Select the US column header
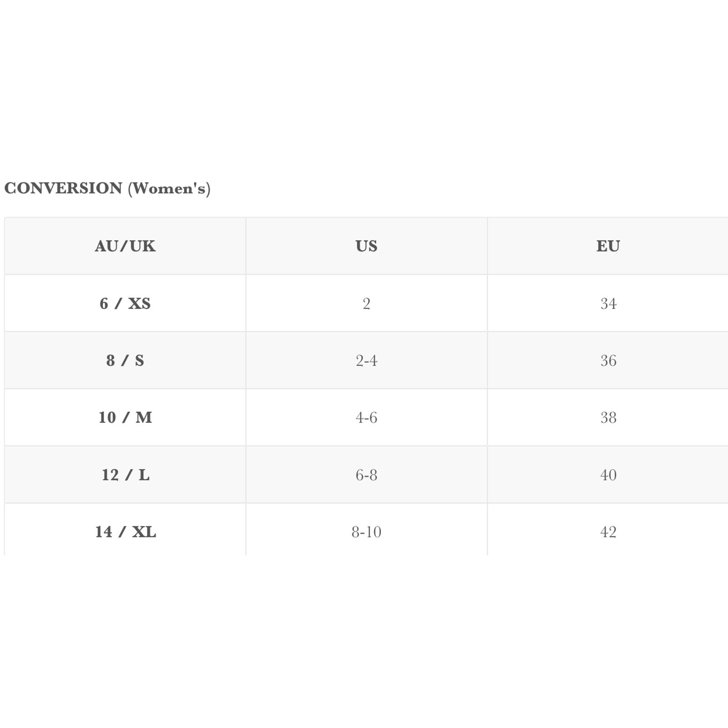 tap(366, 246)
